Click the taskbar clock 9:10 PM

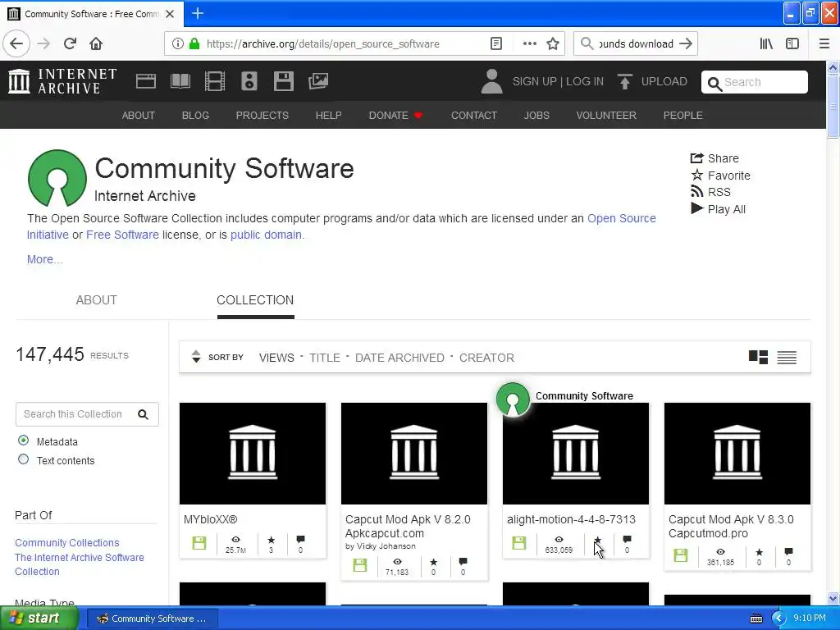pos(809,618)
